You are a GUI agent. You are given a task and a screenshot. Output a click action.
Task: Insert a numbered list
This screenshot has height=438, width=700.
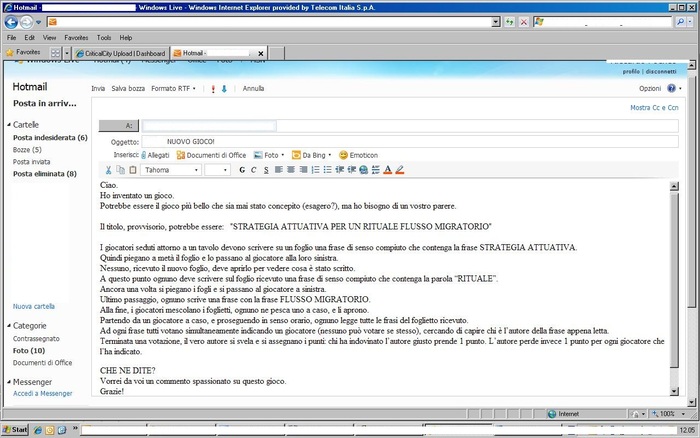click(x=315, y=170)
